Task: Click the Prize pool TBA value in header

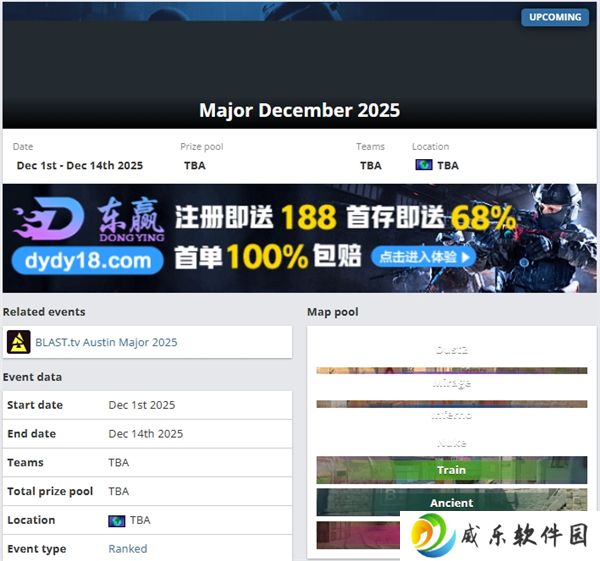Action: pyautogui.click(x=195, y=165)
